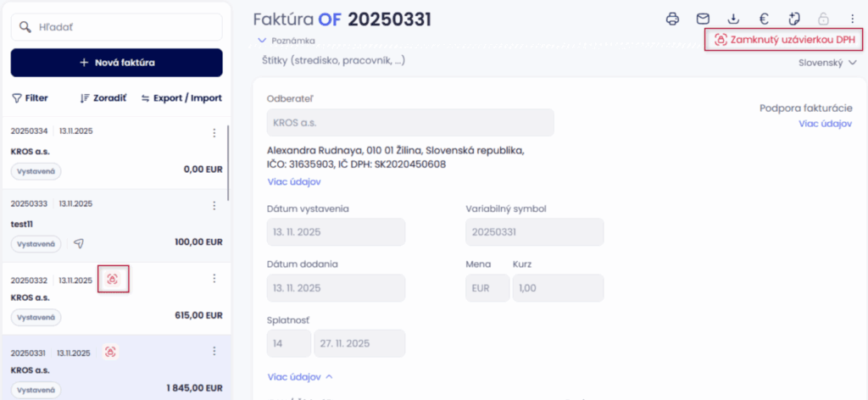The image size is (868, 400).
Task: Click the copy document icon with plus
Action: 793,19
